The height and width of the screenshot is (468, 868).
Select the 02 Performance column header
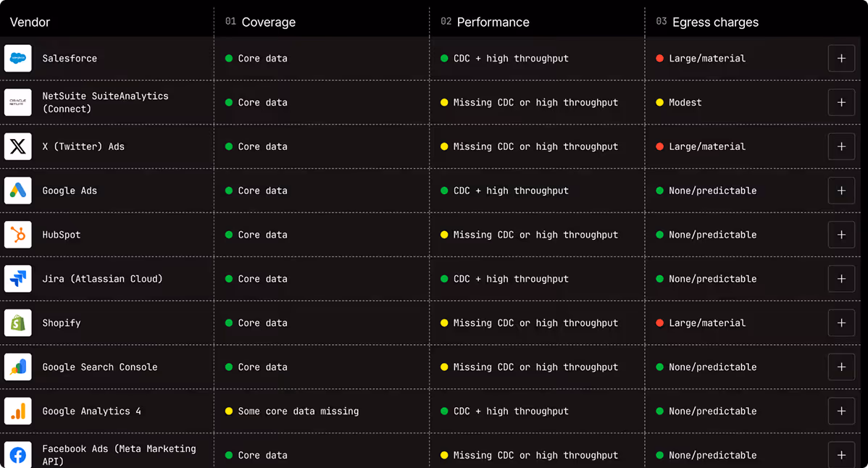click(485, 22)
